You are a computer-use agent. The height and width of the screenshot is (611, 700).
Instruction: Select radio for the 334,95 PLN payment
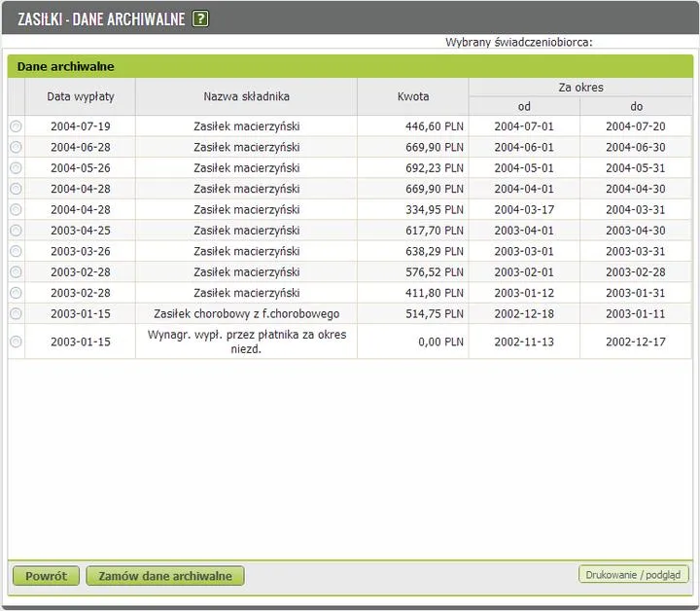[16, 209]
